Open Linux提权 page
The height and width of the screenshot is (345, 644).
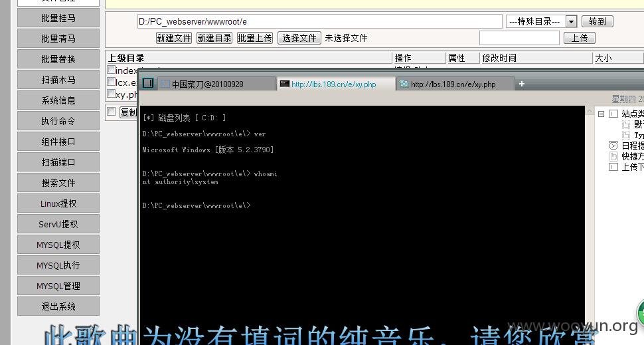click(x=58, y=203)
